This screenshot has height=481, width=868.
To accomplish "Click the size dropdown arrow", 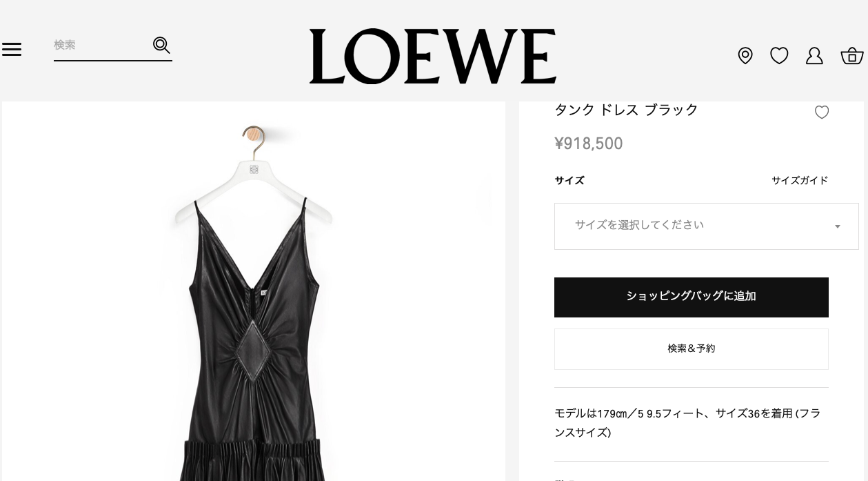I will pos(838,227).
